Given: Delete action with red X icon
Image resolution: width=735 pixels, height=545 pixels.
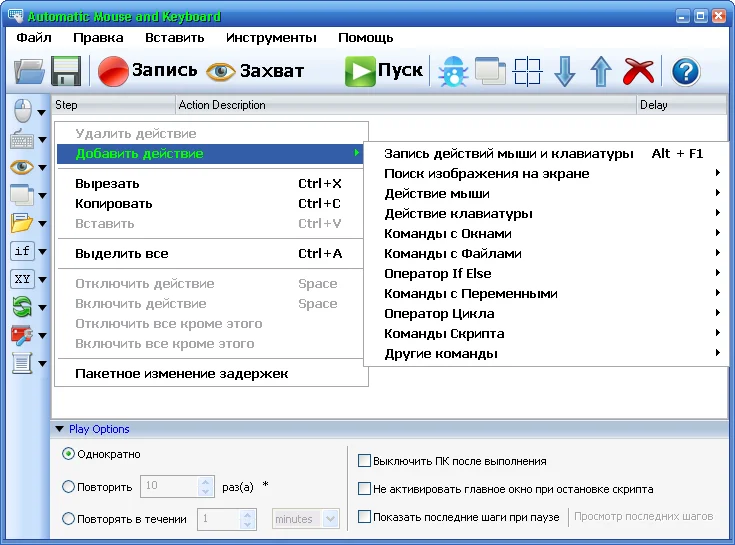Looking at the screenshot, I should click(x=638, y=71).
